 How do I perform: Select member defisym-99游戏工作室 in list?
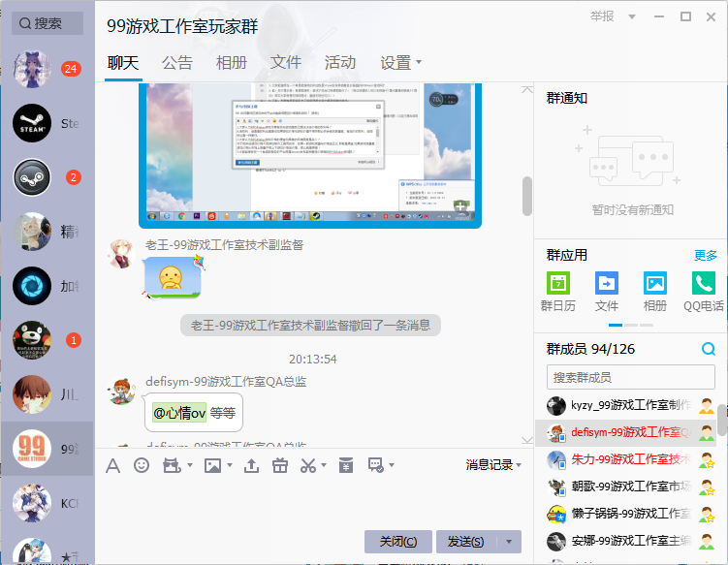[626, 432]
